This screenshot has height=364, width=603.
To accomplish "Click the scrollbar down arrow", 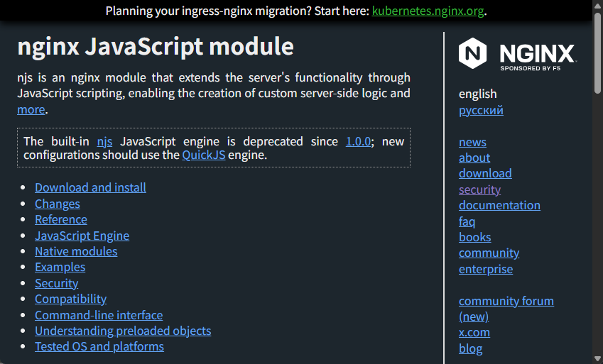I will [x=597, y=359].
